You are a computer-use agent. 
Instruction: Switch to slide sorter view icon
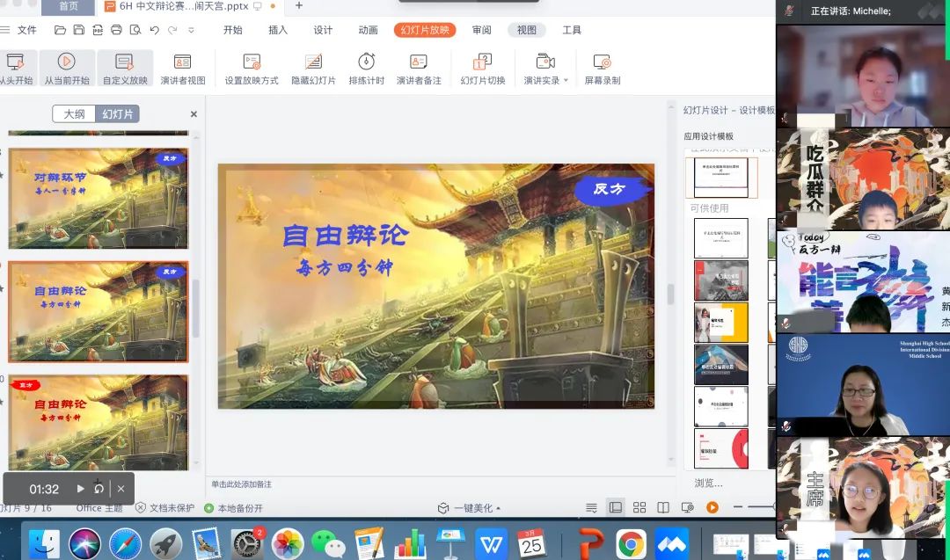pos(639,507)
